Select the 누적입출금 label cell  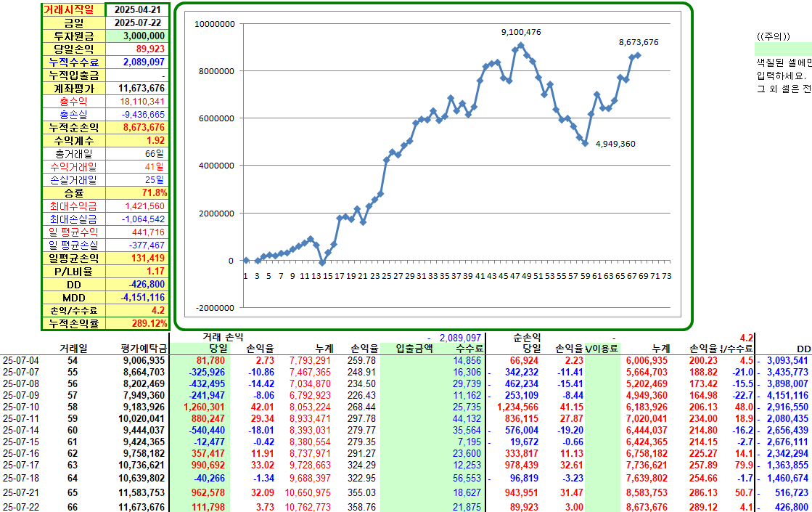pos(73,75)
